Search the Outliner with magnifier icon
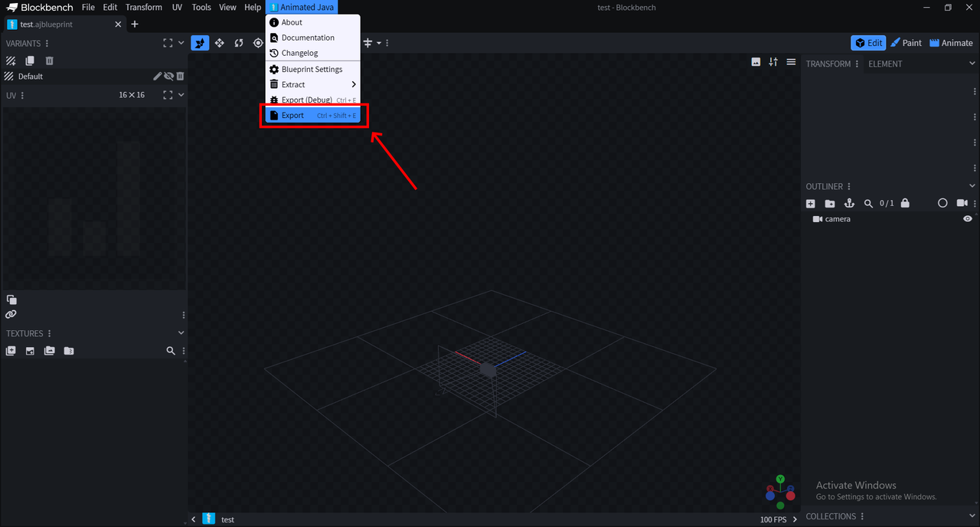The height and width of the screenshot is (527, 980). [868, 203]
